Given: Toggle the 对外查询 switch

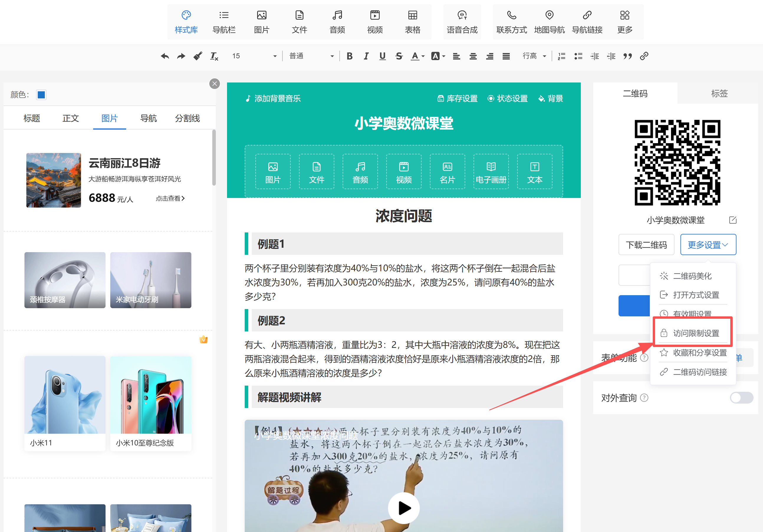Looking at the screenshot, I should coord(741,397).
